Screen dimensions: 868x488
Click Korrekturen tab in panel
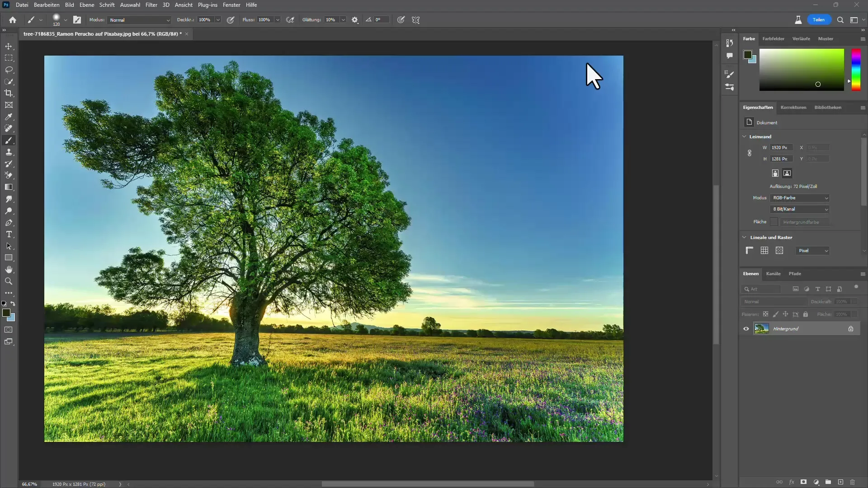coord(793,107)
